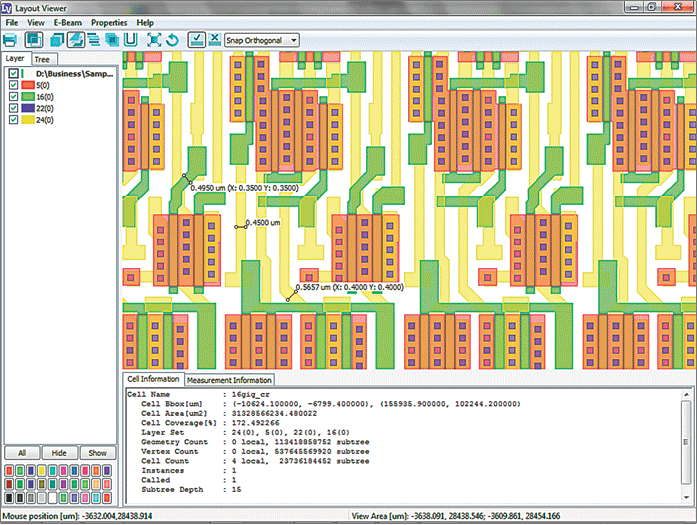Click the circular reload arrow icon
697x525 pixels.
tap(172, 40)
